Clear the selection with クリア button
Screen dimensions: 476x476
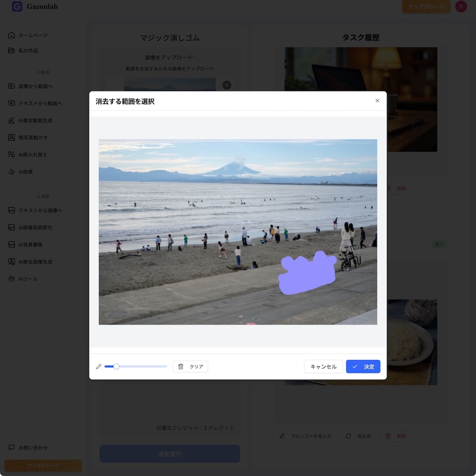click(x=190, y=367)
